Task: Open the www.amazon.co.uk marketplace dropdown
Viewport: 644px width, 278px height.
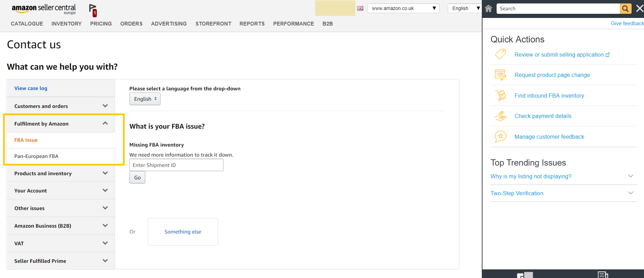Action: coord(403,8)
